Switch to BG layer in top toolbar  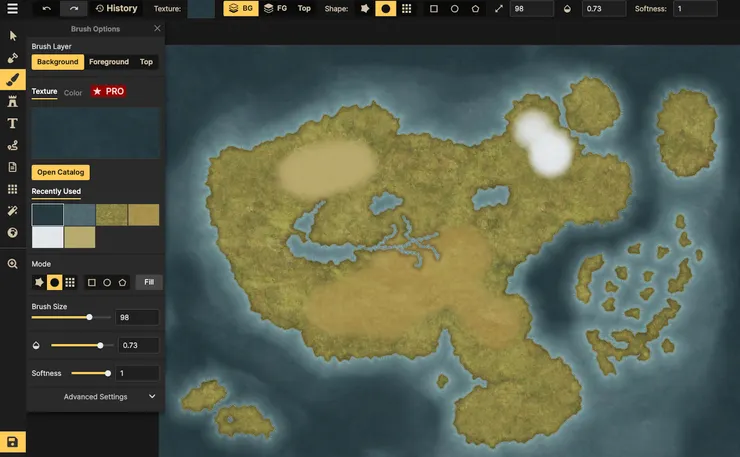pos(241,8)
